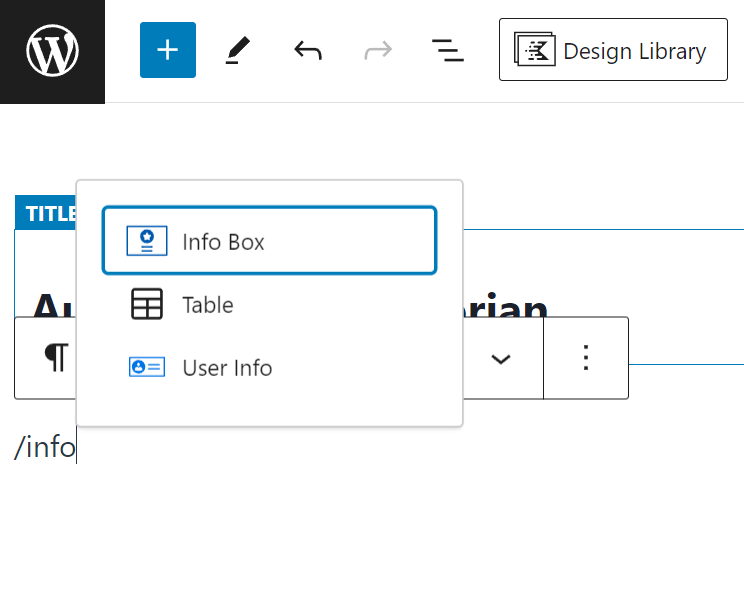Insert the Table block
Screen dimensions: 744x597
click(207, 305)
